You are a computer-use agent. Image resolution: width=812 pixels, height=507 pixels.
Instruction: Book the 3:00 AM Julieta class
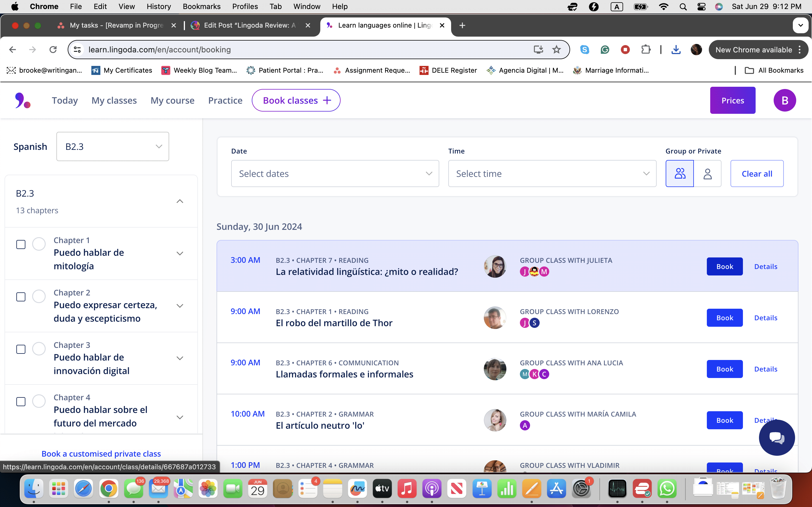(724, 266)
